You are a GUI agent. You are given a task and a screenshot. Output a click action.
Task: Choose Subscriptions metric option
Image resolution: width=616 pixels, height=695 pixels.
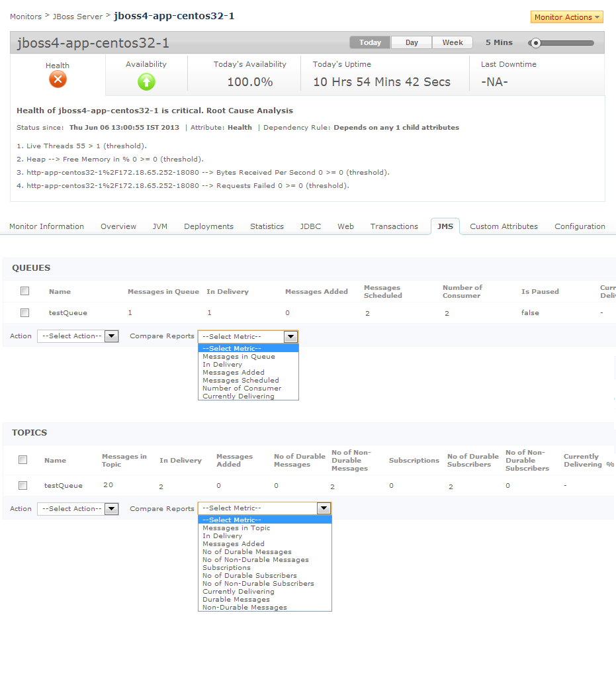pyautogui.click(x=265, y=568)
